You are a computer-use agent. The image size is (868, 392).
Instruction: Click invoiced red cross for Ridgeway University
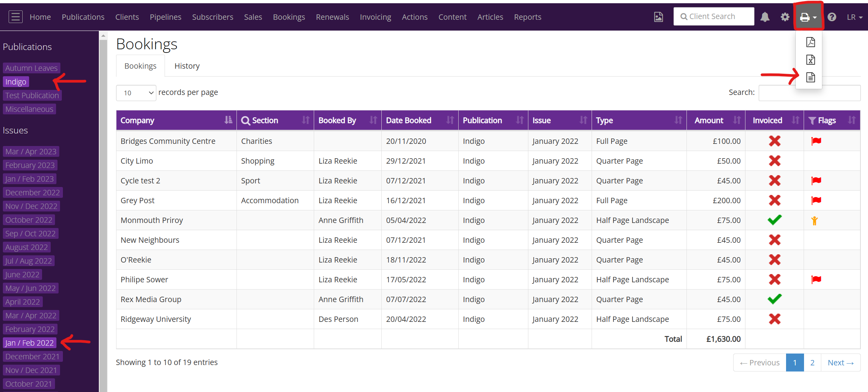(775, 319)
